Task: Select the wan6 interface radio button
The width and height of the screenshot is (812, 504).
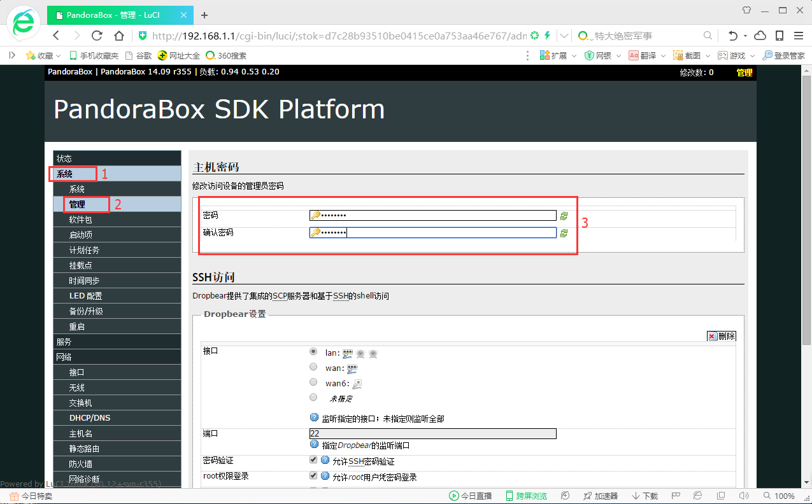Action: click(x=313, y=382)
